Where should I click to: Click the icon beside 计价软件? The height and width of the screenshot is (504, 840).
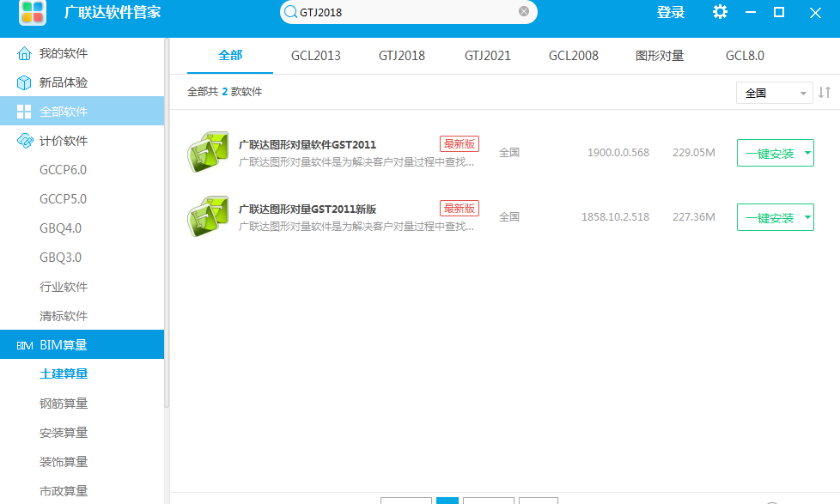pyautogui.click(x=25, y=141)
